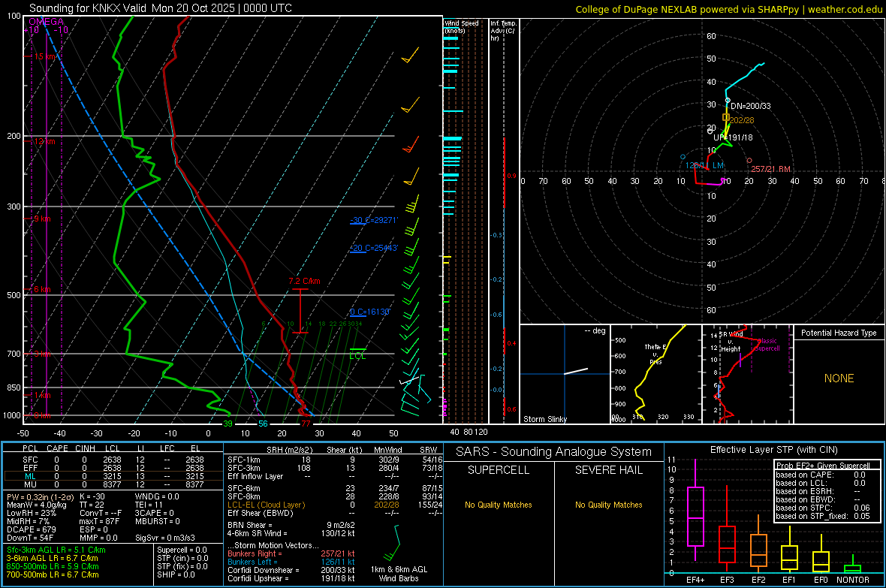
Task: Select the highlighted ML parcel row
Action: pyautogui.click(x=113, y=476)
